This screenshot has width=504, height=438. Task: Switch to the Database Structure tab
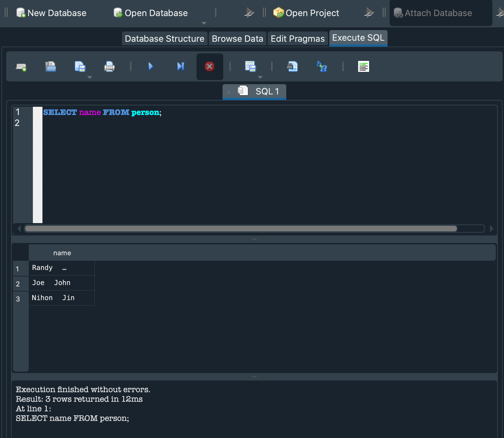coord(164,39)
